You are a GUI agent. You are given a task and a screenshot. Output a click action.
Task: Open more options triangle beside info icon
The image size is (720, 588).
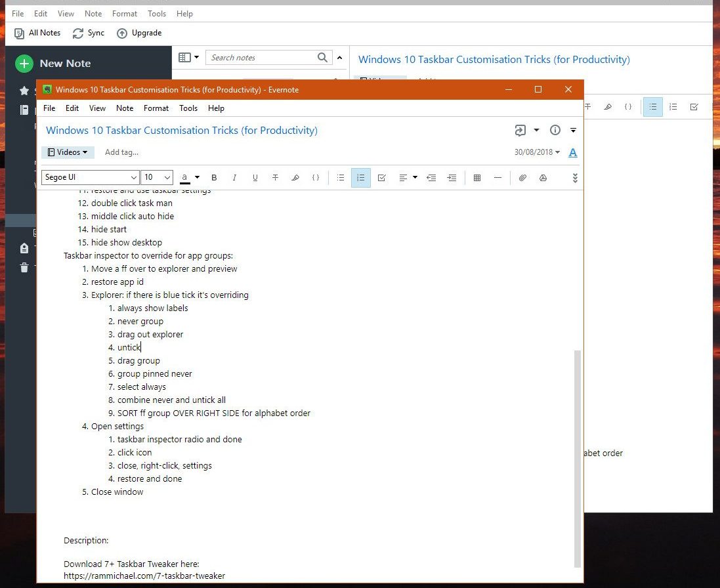[573, 131]
